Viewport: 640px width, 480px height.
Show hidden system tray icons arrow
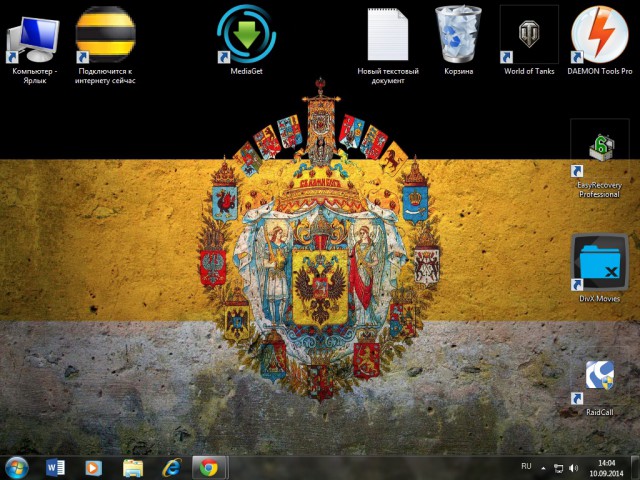[x=543, y=468]
